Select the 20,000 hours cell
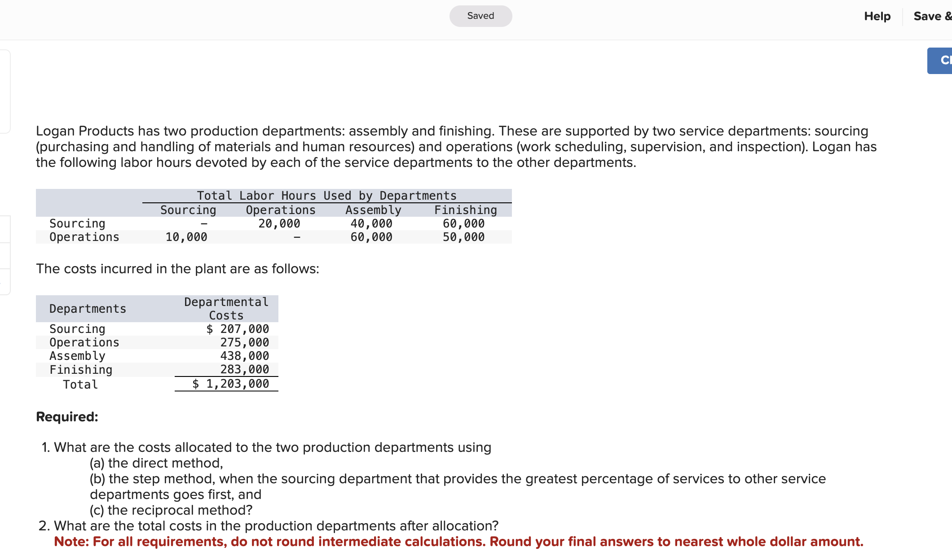The image size is (952, 560). coord(279,223)
